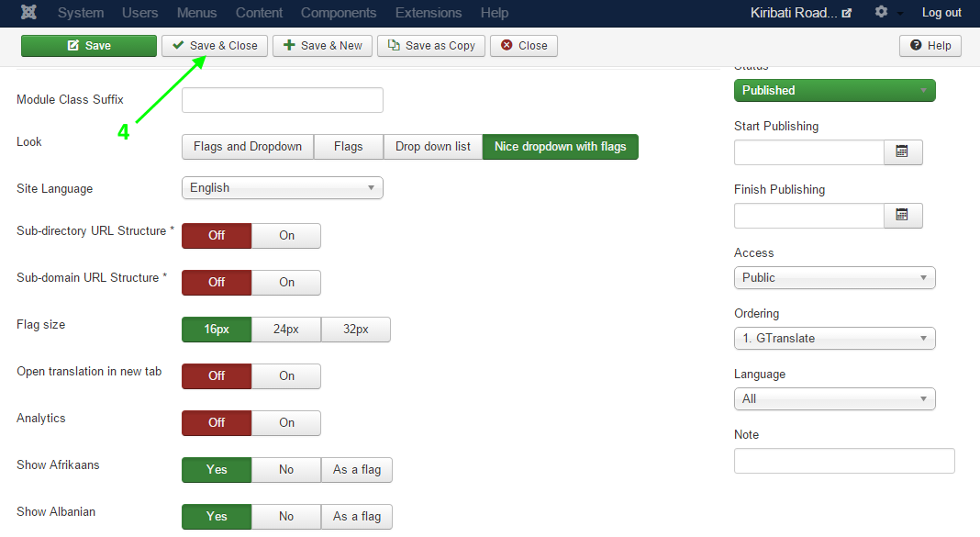This screenshot has width=980, height=537.
Task: Turn On Open translation in new tab
Action: pyautogui.click(x=286, y=376)
